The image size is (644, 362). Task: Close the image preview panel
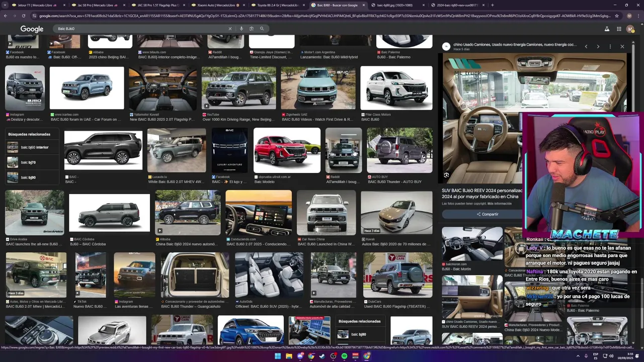pyautogui.click(x=622, y=46)
